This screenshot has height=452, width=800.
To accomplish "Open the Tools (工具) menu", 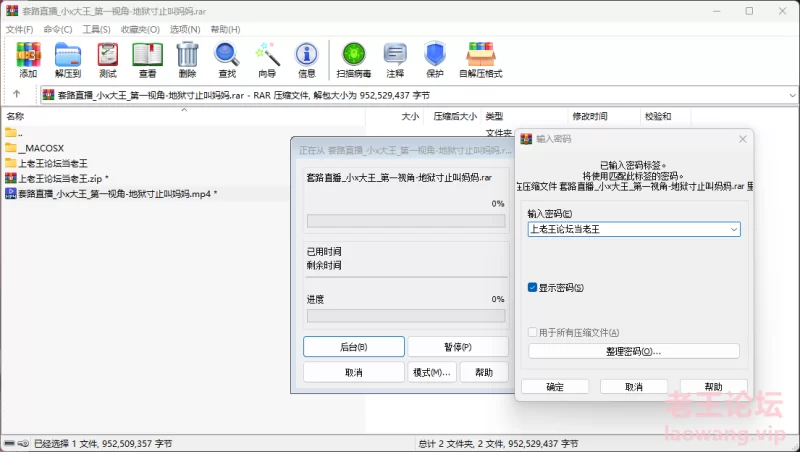I will click(x=96, y=30).
